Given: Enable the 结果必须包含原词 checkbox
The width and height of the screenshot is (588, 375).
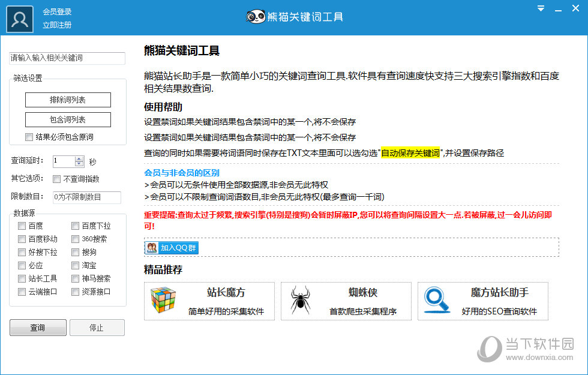Looking at the screenshot, I should (29, 136).
